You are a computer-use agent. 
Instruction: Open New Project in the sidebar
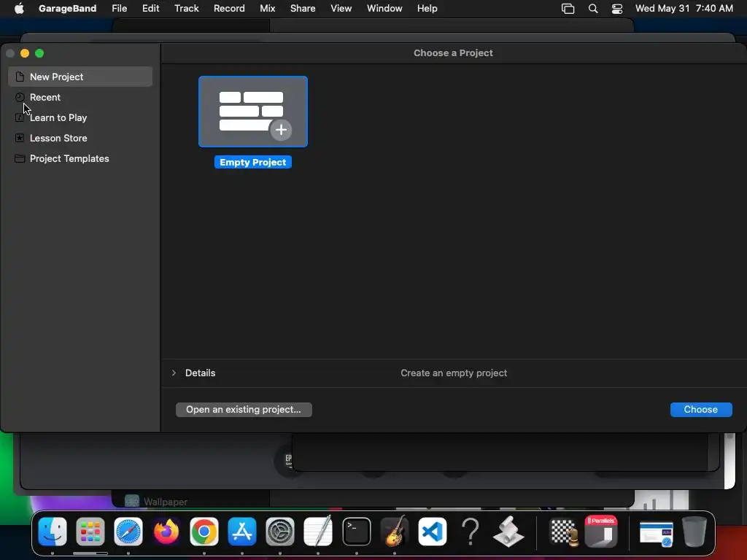click(80, 77)
